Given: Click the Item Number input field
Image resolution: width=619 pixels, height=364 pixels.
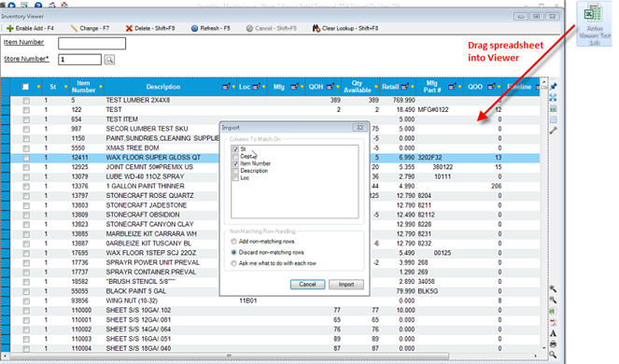Looking at the screenshot, I should coord(92,44).
